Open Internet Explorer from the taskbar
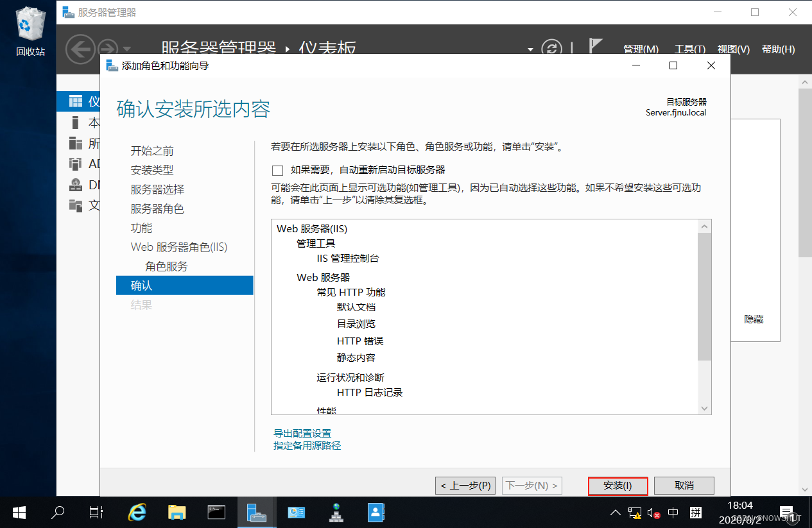 pos(137,512)
